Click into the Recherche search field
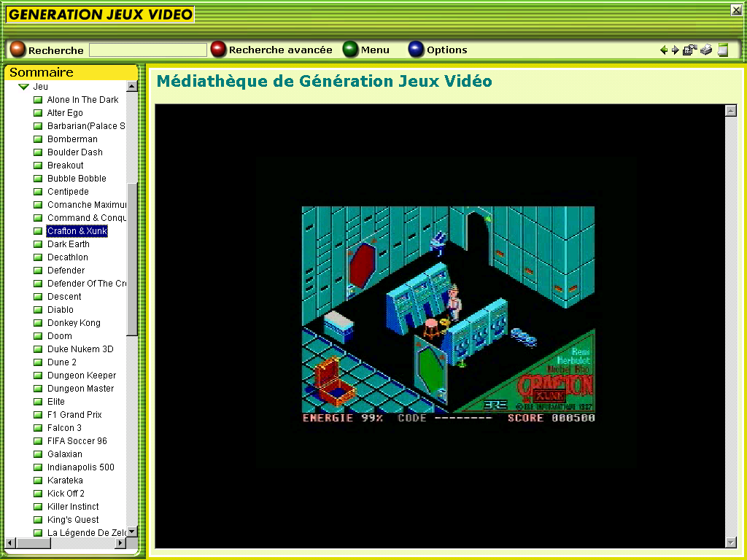747x560 pixels. click(x=148, y=50)
